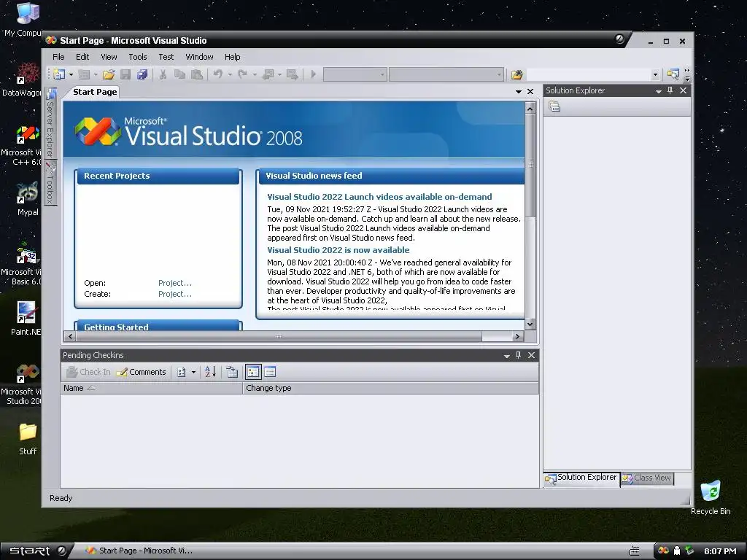Image resolution: width=747 pixels, height=560 pixels.
Task: Open the New Project icon's dropdown arrow
Action: coord(71,74)
